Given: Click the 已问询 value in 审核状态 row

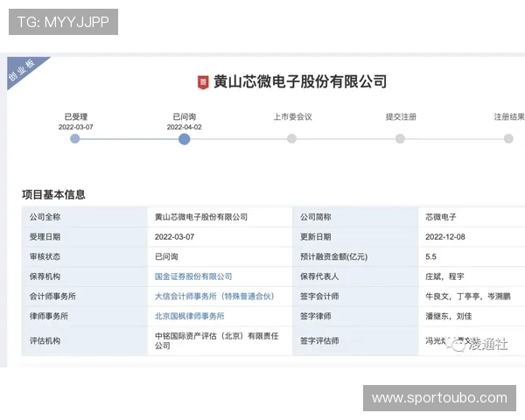Looking at the screenshot, I should 166,256.
